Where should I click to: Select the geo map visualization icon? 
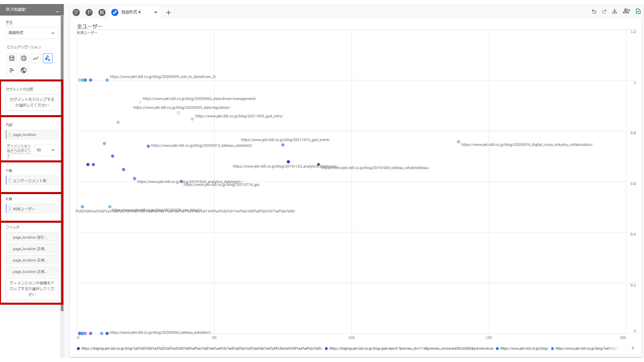point(24,70)
